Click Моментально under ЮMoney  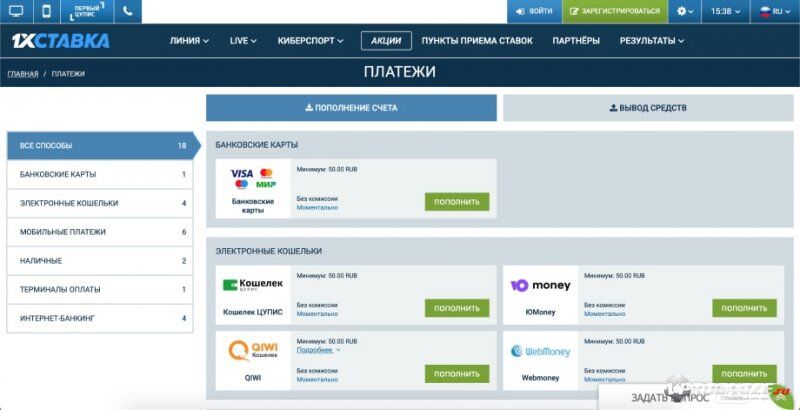(605, 314)
